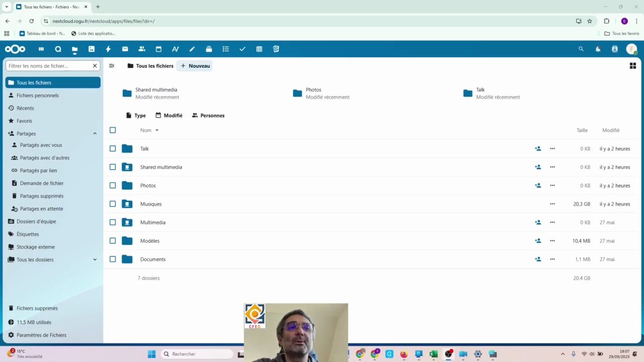Screen dimensions: 644x362
Task: Share the Talk folder via share icon
Action: tap(538, 149)
